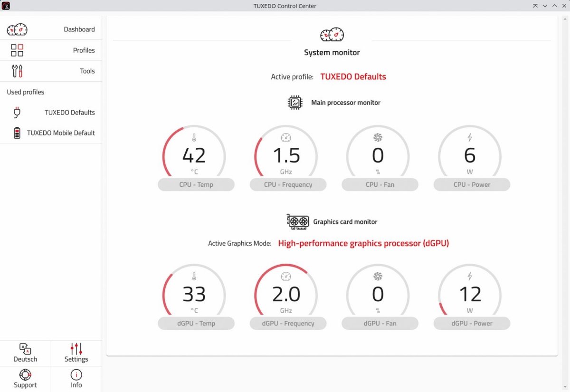
Task: Click the 2.0 GHz dGPU frequency value
Action: coord(286,295)
